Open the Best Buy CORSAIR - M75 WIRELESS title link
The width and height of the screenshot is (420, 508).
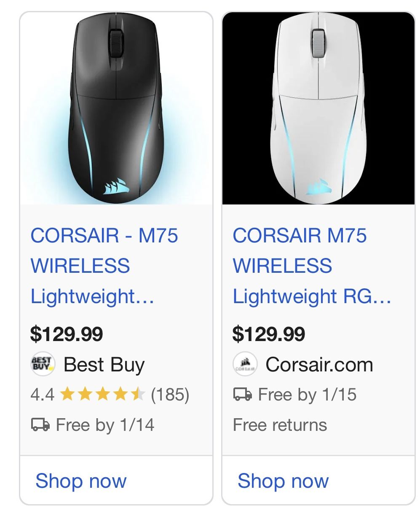[x=104, y=266]
